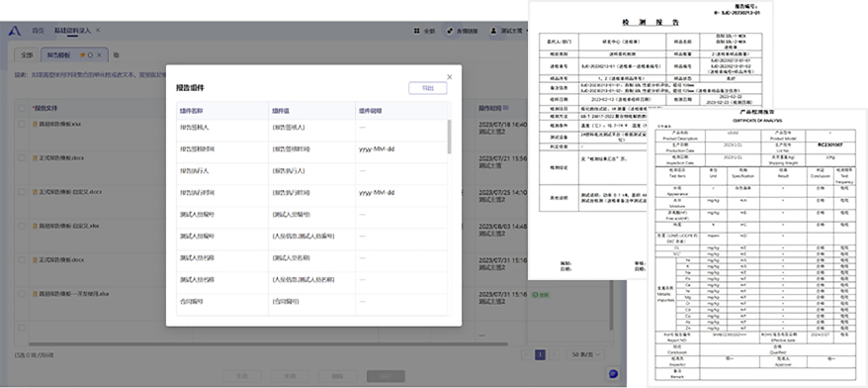Image resolution: width=868 pixels, height=388 pixels.
Task: Check the box for the last xlsx file row
Action: point(22,293)
